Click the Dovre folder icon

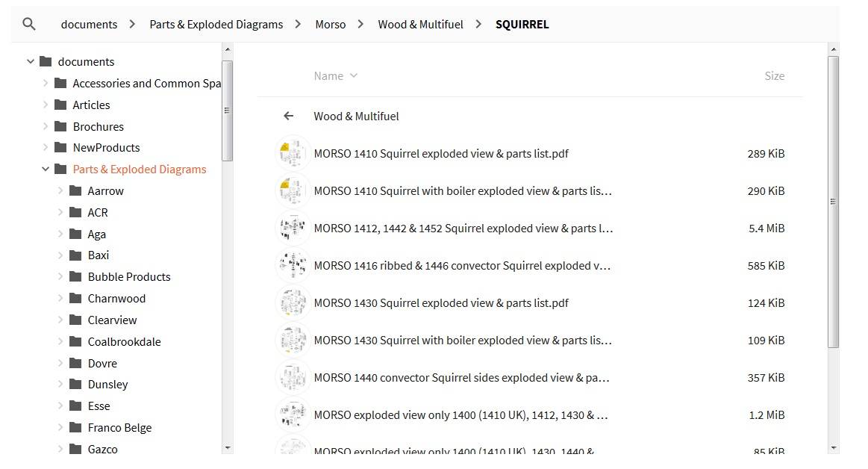click(x=75, y=362)
